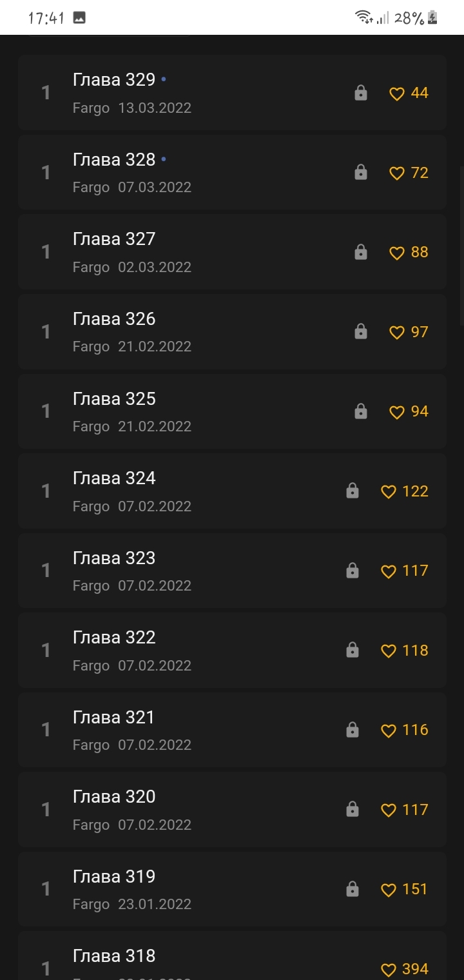Viewport: 464px width, 980px height.
Task: Click the lock icon on Глава 324
Action: (353, 491)
